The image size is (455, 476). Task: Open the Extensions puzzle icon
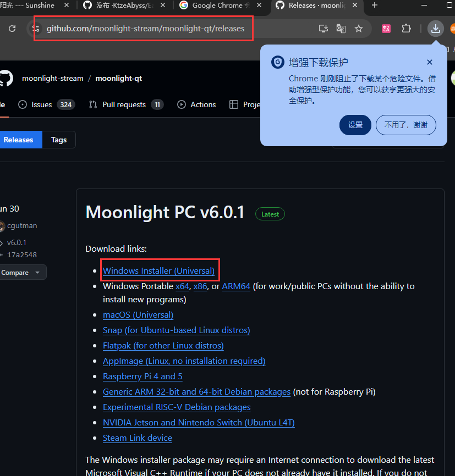[406, 29]
